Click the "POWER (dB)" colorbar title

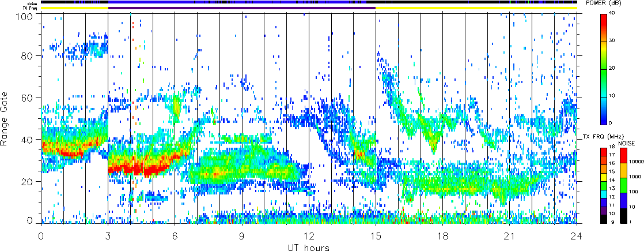click(603, 2)
